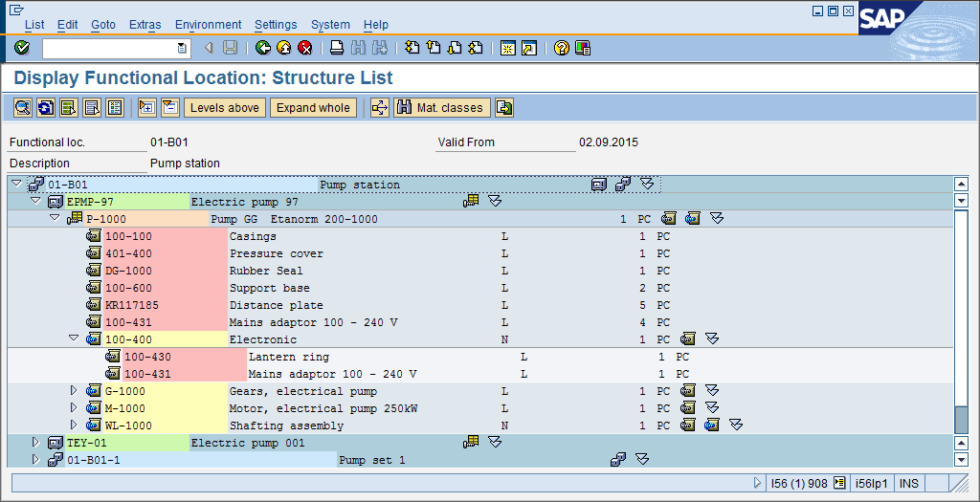
Task: Collapse the P-1000 Pump GG node
Action: 55,218
